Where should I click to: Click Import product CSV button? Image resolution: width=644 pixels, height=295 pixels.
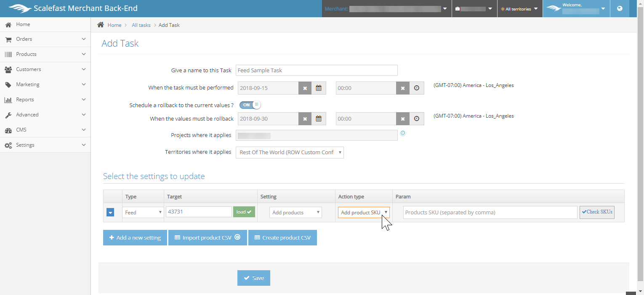(x=208, y=237)
